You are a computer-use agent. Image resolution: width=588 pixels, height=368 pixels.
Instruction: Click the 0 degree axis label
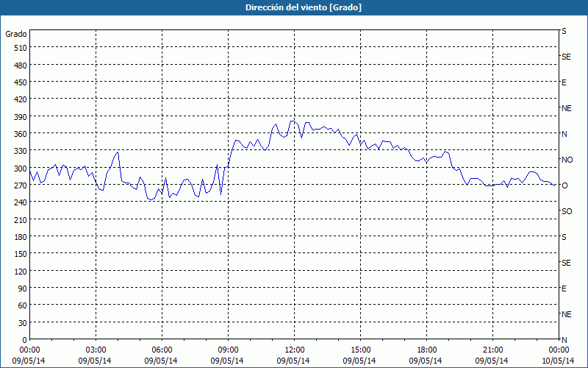(25, 340)
